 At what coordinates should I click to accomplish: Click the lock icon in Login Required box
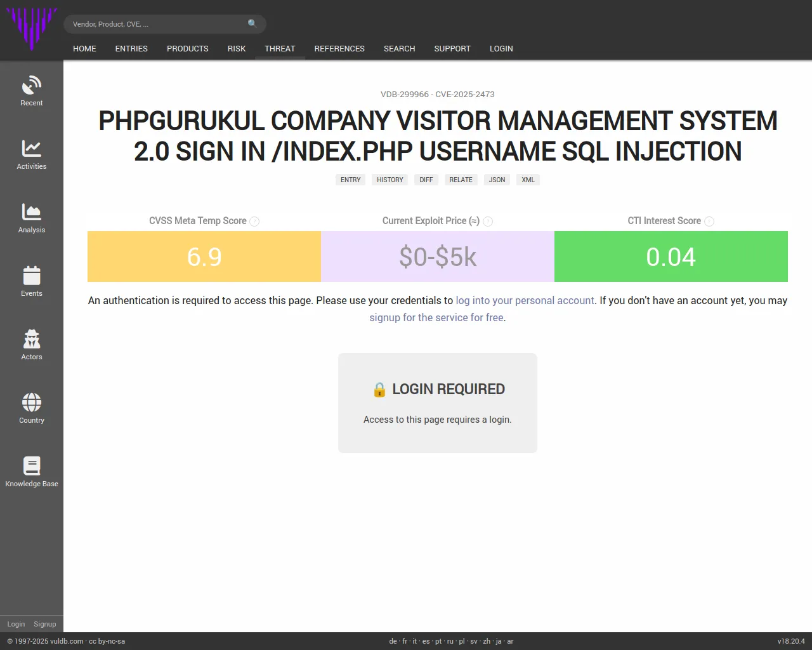pos(379,389)
